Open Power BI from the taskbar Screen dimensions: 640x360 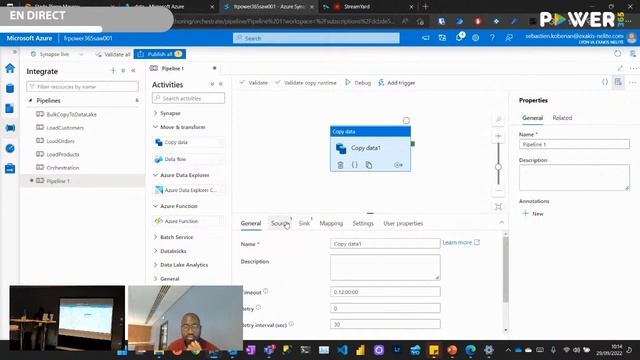360,350
